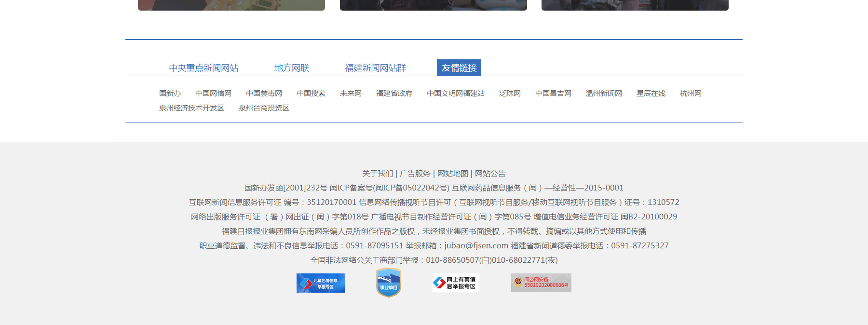Open the 闽公网安备 police record badge
The width and height of the screenshot is (868, 325).
click(541, 283)
